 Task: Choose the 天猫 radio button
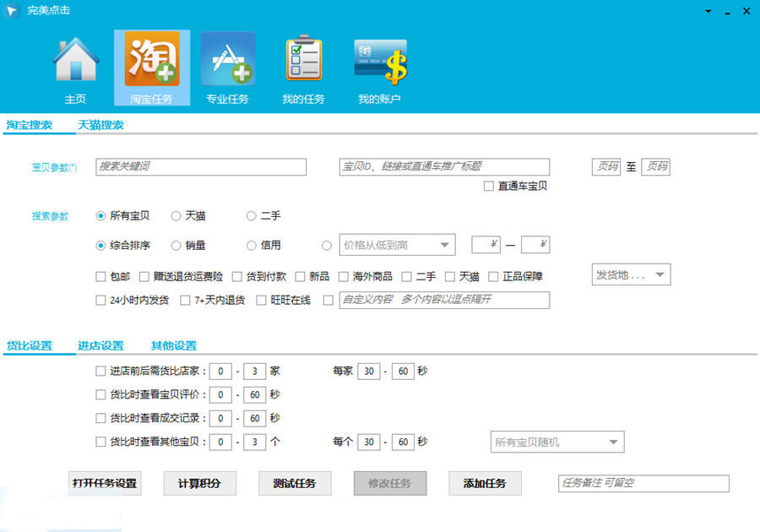[176, 216]
